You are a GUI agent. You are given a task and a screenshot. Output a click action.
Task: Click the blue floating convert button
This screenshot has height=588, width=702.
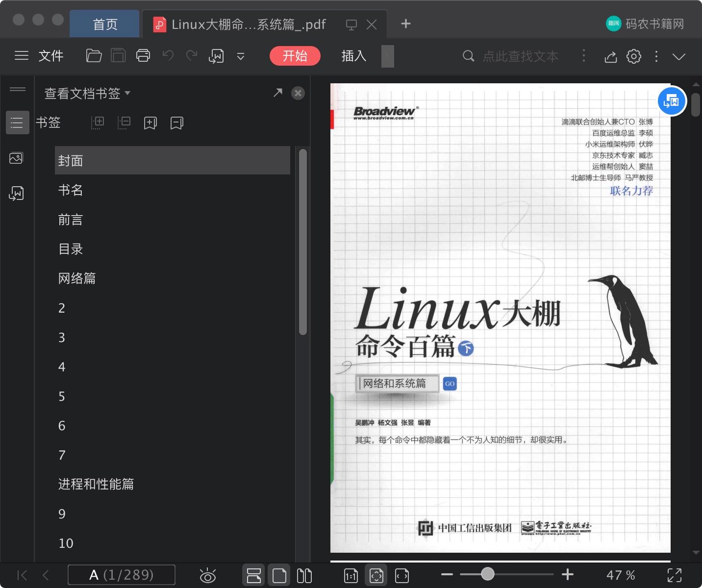(x=672, y=101)
